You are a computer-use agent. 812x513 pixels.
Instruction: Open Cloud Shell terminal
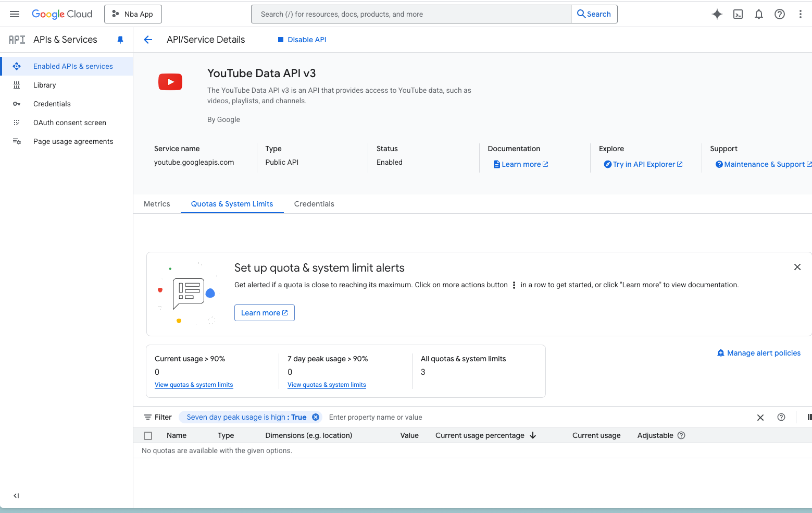[738, 14]
